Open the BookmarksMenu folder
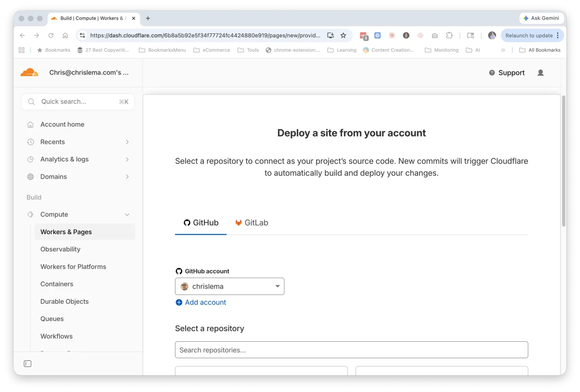The height and width of the screenshot is (392, 580). pos(162,50)
